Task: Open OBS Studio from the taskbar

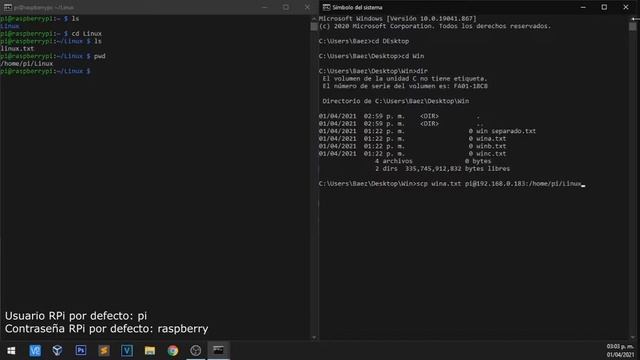Action: pyautogui.click(x=196, y=350)
